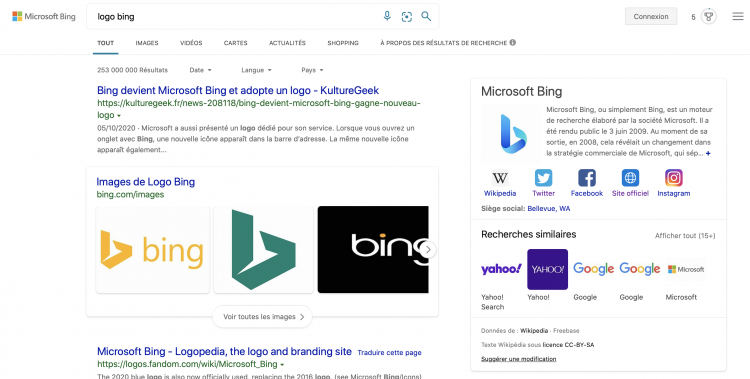Switch to the CARTES tab
The width and height of the screenshot is (750, 379).
point(235,43)
